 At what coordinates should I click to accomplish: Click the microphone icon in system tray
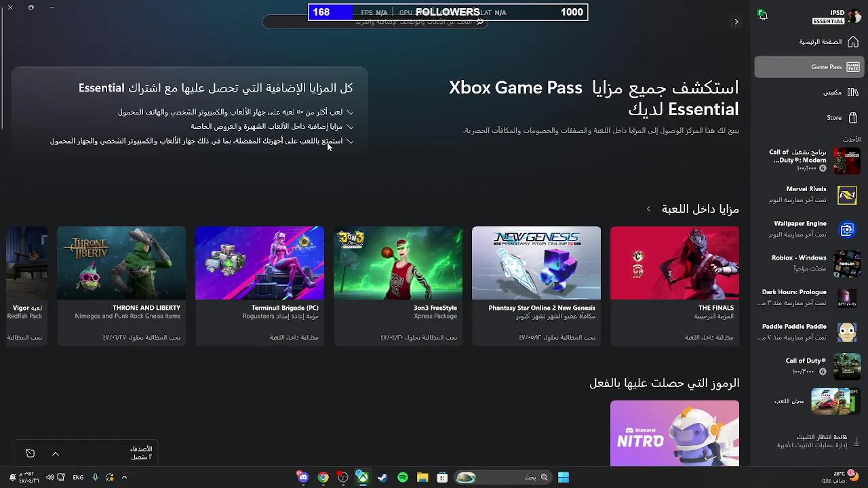coord(95,477)
